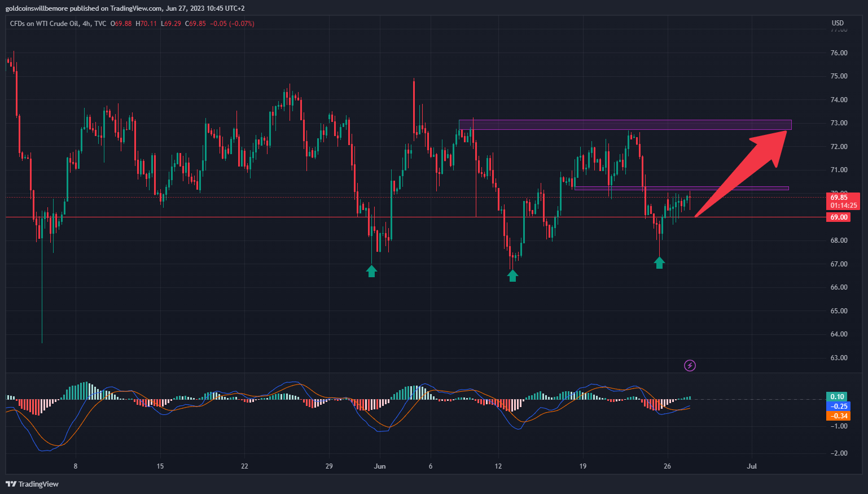The image size is (868, 494).
Task: Click the 75.00 price axis label
Action: pyautogui.click(x=839, y=76)
